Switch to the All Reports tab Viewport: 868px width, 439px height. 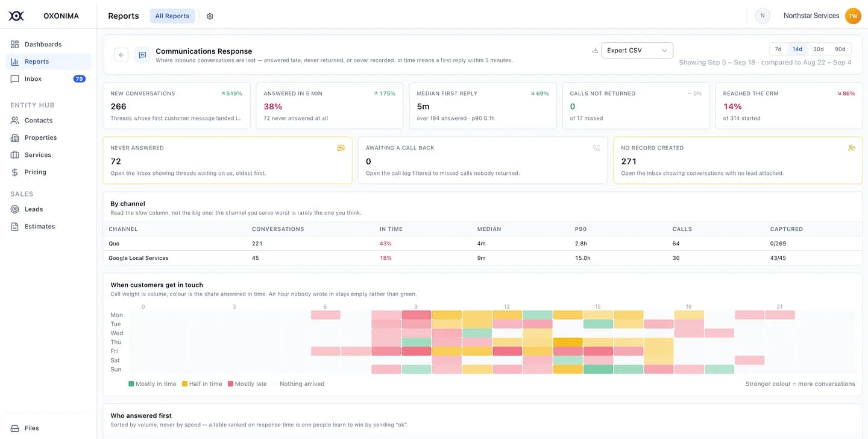[x=172, y=16]
